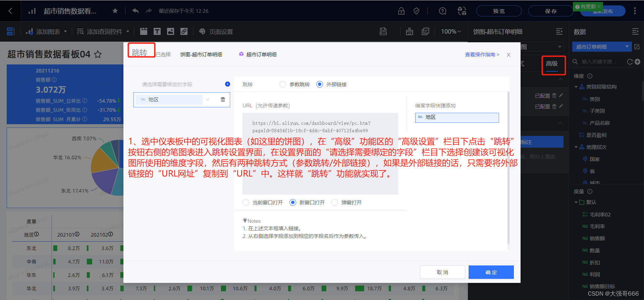This screenshot has width=644, height=300.
Task: Open the chart type dropdown arrow
Action: (560, 47)
